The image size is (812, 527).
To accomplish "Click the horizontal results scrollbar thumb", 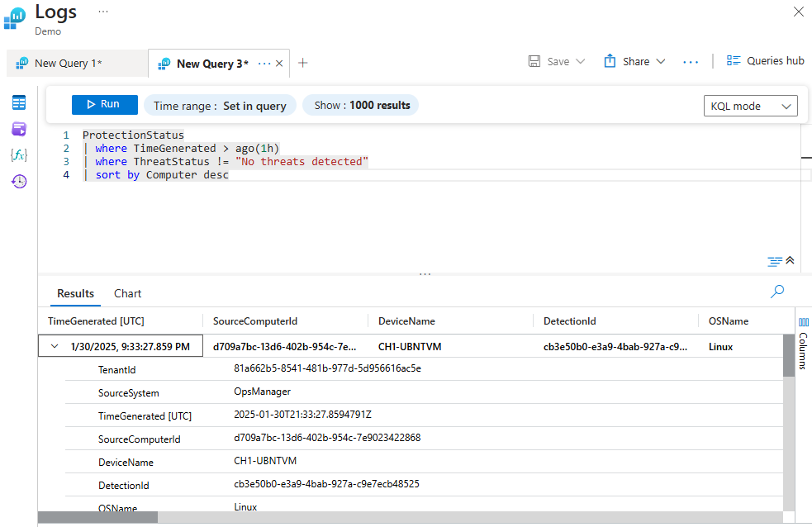I will coord(97,517).
